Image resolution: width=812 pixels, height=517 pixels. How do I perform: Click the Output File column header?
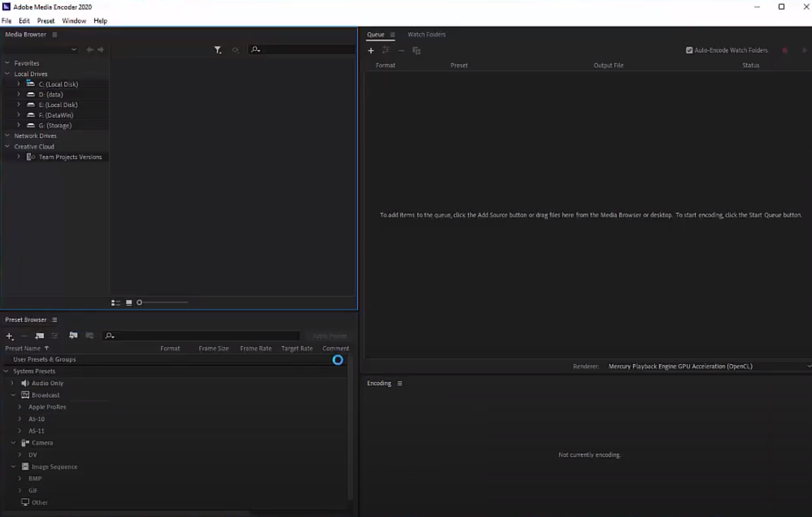pyautogui.click(x=608, y=65)
